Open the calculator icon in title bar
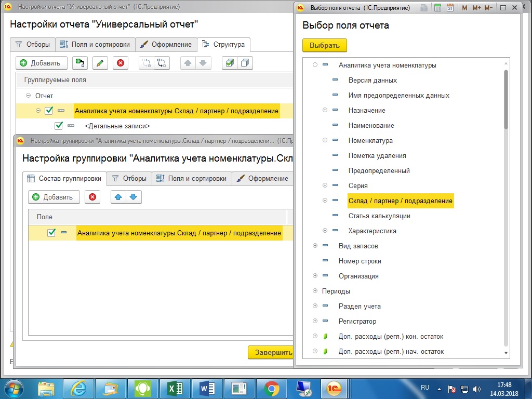This screenshot has height=399, width=532. (x=437, y=8)
